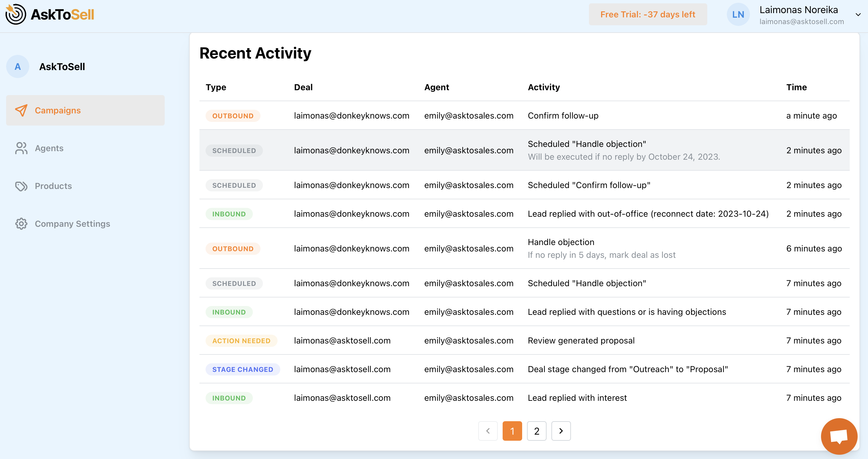Click the LN user avatar
The width and height of the screenshot is (868, 459).
point(738,15)
